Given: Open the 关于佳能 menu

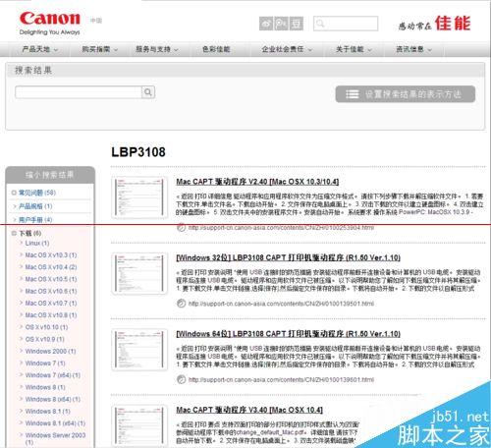Looking at the screenshot, I should [x=354, y=49].
